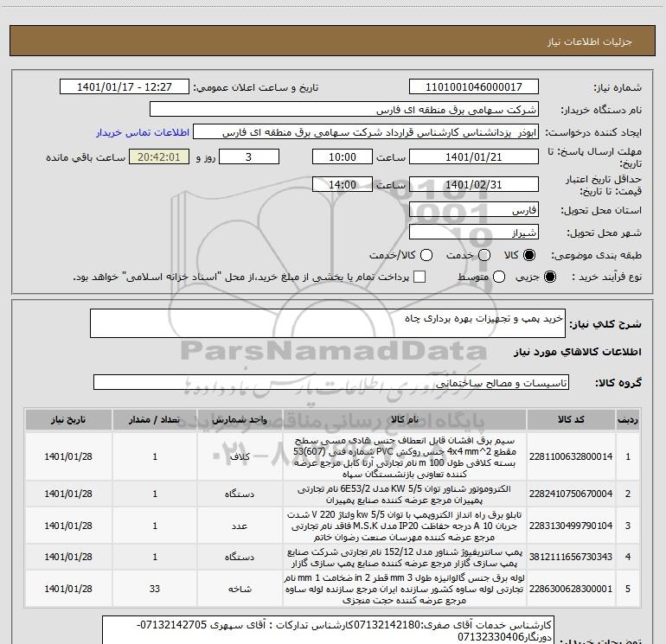Viewport: 666px width, 644px height.
Task: Click the لوله برق گالوانیزه item description
Action: point(405,590)
